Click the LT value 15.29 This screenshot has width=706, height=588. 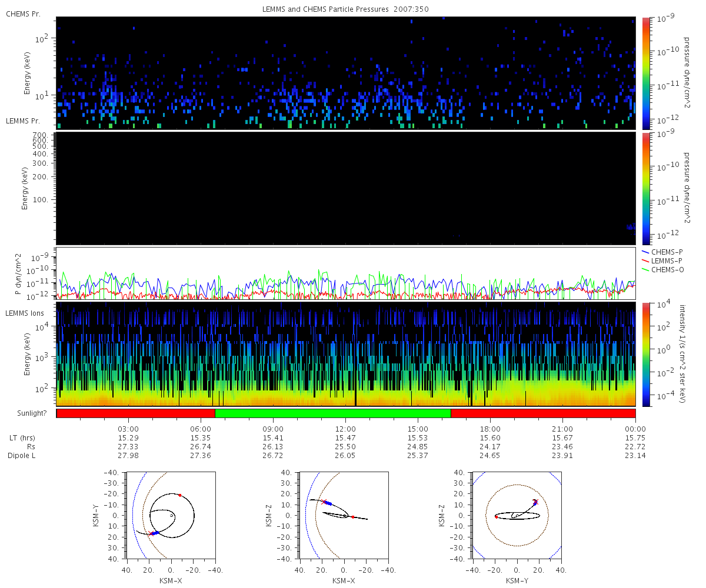point(128,438)
